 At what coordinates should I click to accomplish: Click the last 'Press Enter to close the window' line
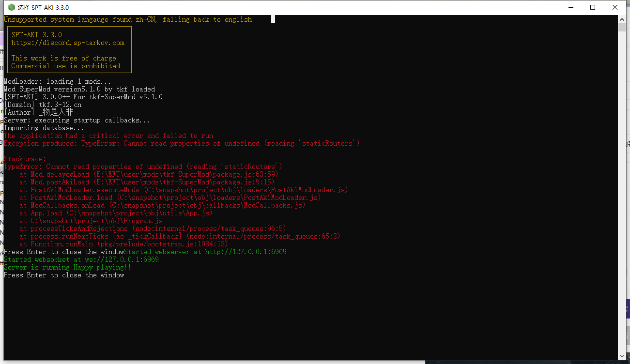pos(64,275)
